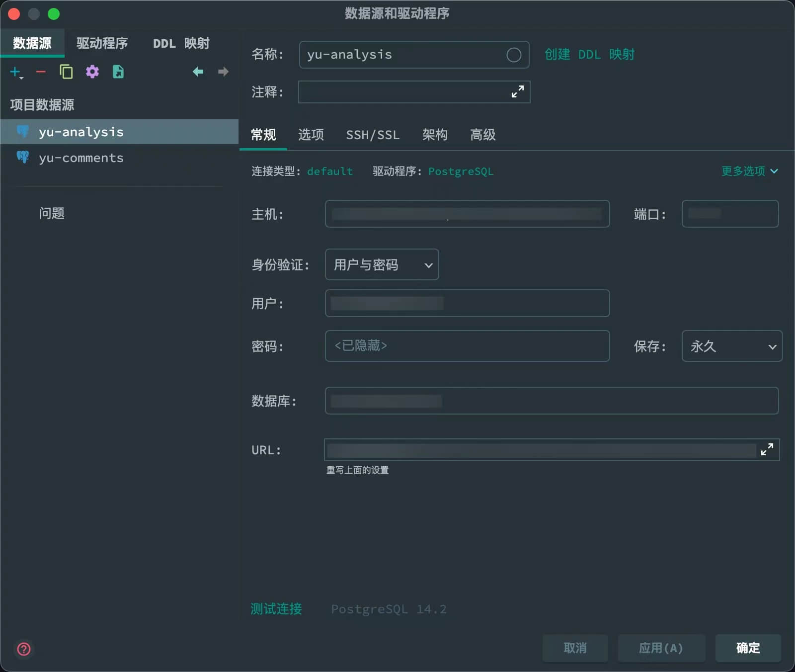Image resolution: width=795 pixels, height=672 pixels.
Task: Expand the URL field editor
Action: tap(767, 449)
